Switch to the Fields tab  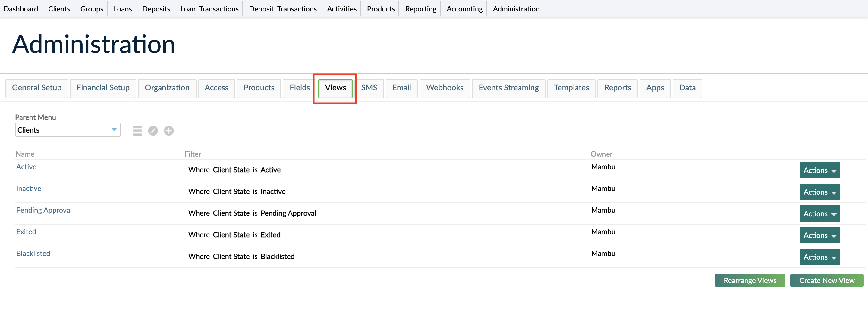coord(299,88)
